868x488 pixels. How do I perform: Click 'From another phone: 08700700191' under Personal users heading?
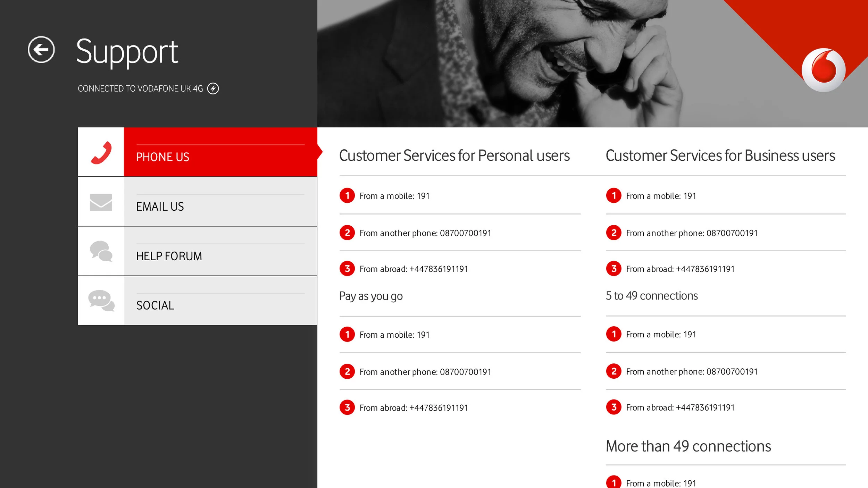(425, 233)
